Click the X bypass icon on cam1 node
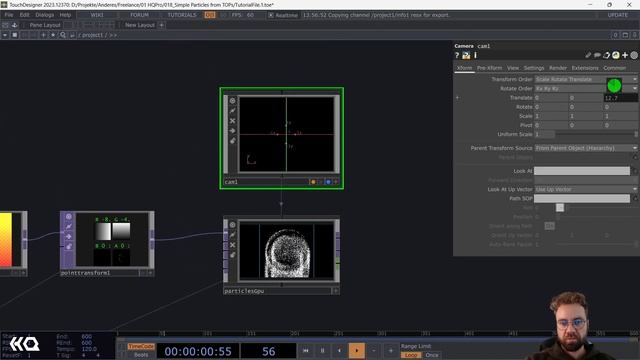Screen dimensions: 640x360 pos(232,121)
